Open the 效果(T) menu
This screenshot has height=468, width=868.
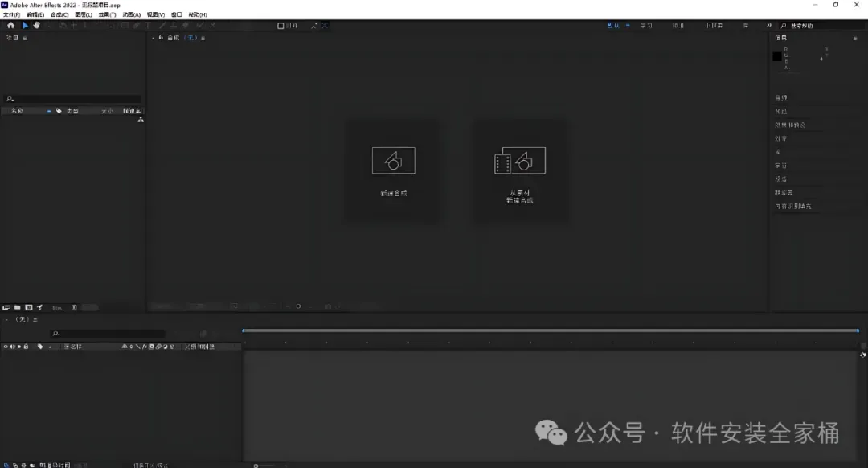pyautogui.click(x=108, y=14)
